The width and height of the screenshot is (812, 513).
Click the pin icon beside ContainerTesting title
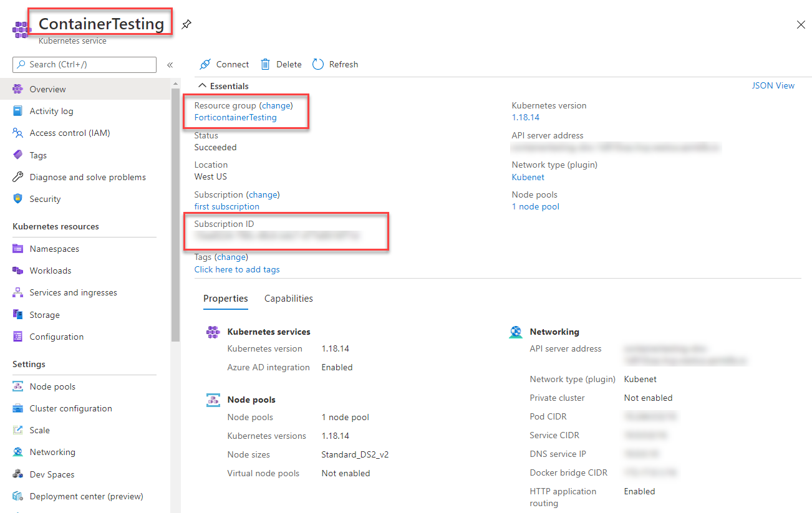pyautogui.click(x=186, y=25)
